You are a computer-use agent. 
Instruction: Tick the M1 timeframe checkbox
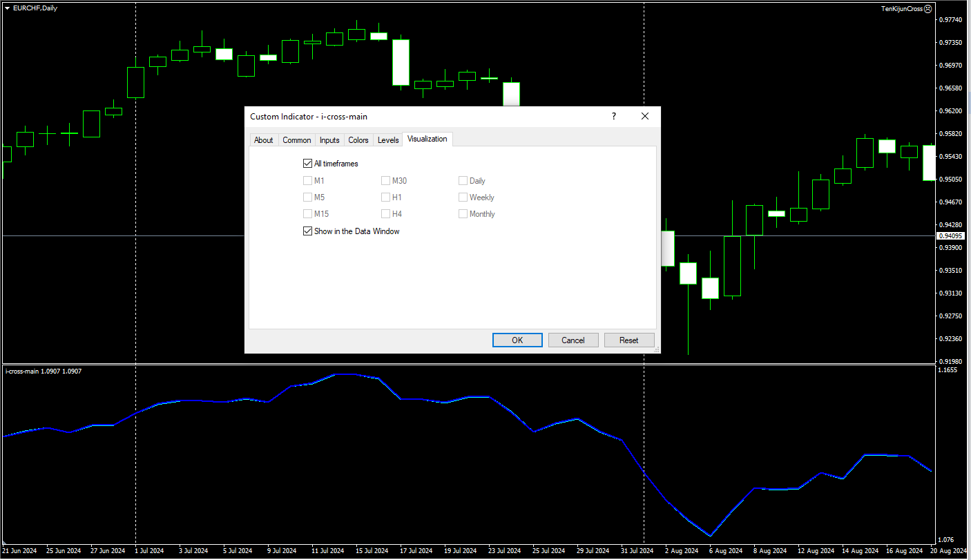click(307, 181)
